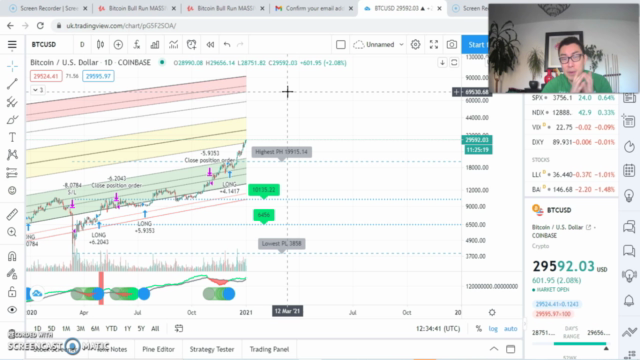Screen dimensions: 640x360
Task: Select the 5Y time range
Action: click(x=141, y=329)
